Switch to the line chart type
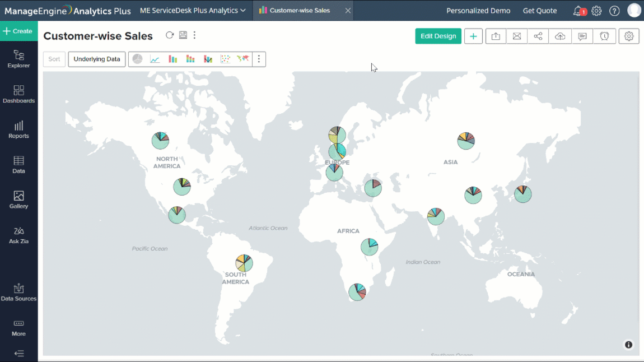 pos(155,59)
